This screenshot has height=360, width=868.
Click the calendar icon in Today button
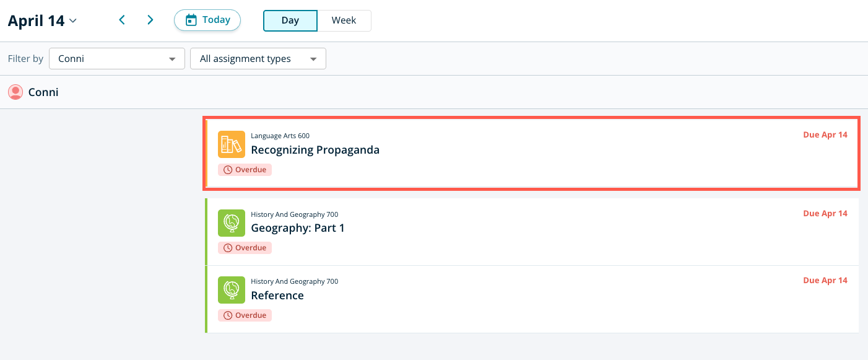(x=191, y=20)
